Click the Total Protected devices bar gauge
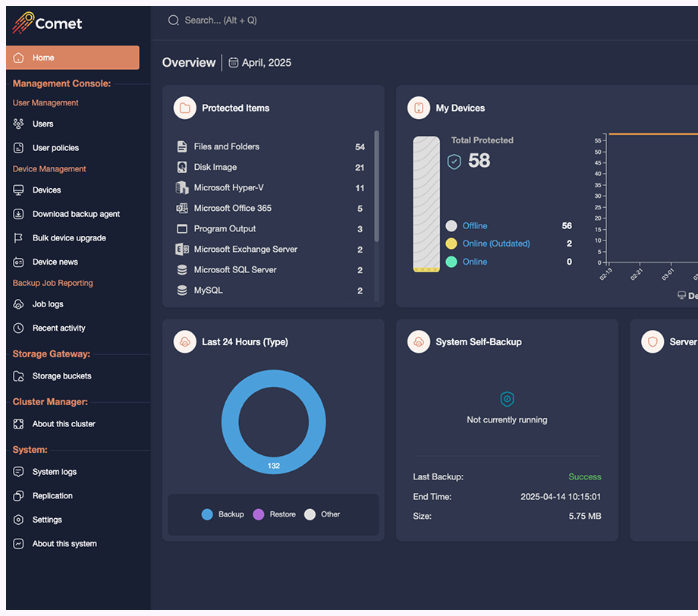 426,204
